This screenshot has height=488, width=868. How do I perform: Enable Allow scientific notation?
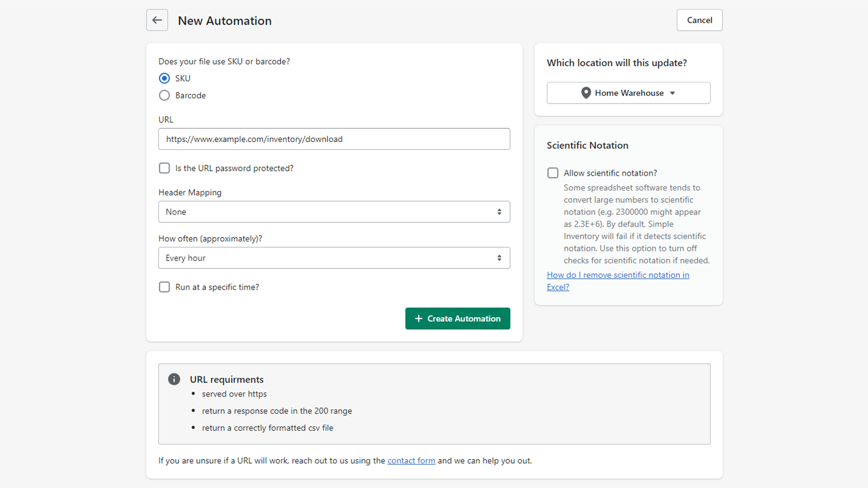tap(553, 172)
